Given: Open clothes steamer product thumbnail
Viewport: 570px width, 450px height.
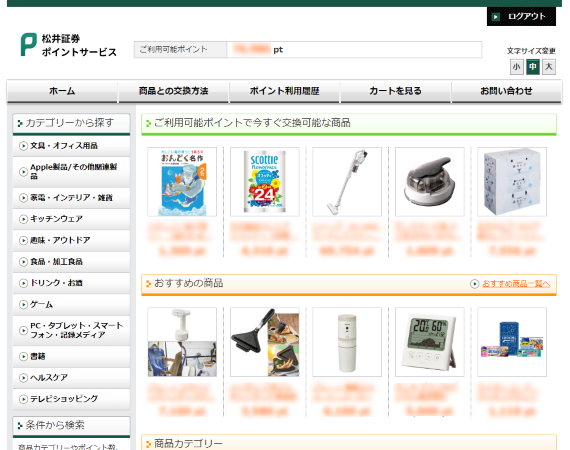Looking at the screenshot, I should tap(182, 342).
